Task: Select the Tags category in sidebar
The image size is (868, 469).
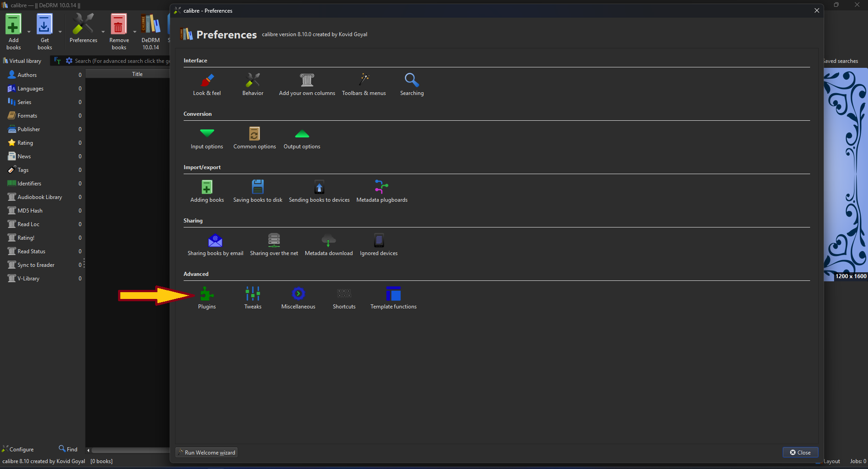Action: point(23,170)
